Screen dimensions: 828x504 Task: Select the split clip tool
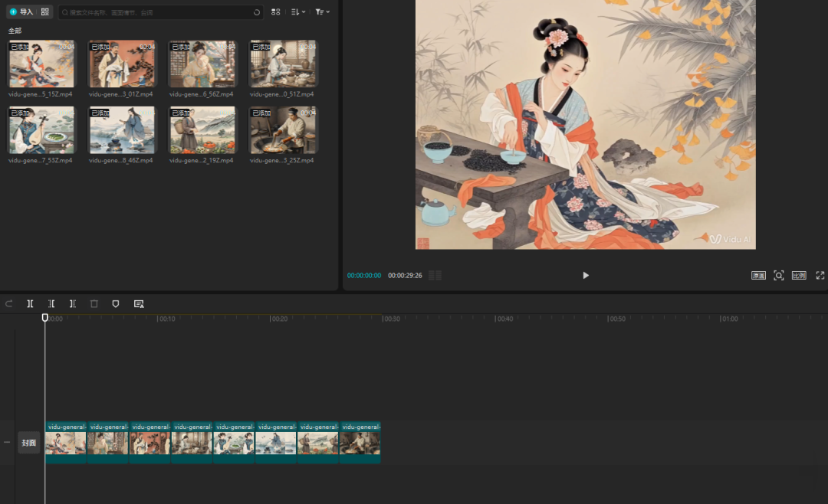click(30, 303)
